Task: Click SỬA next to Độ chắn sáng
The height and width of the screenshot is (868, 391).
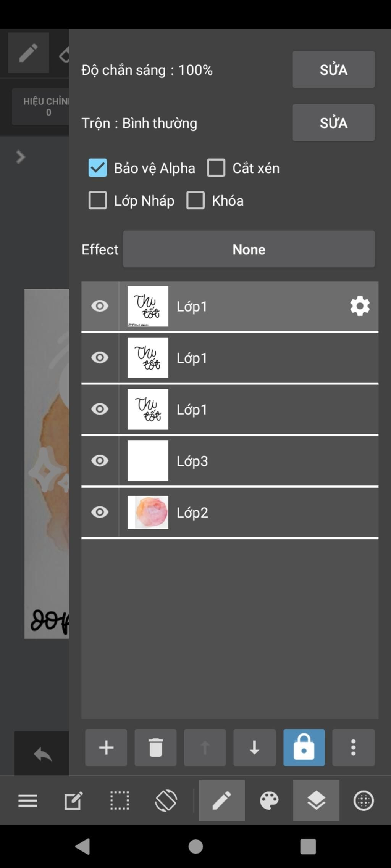Action: (x=333, y=69)
